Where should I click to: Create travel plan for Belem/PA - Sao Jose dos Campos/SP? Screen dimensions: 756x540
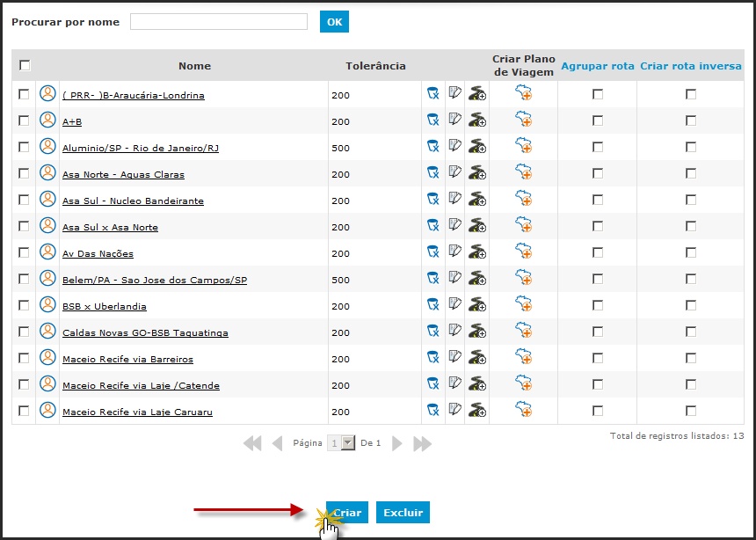(x=523, y=277)
